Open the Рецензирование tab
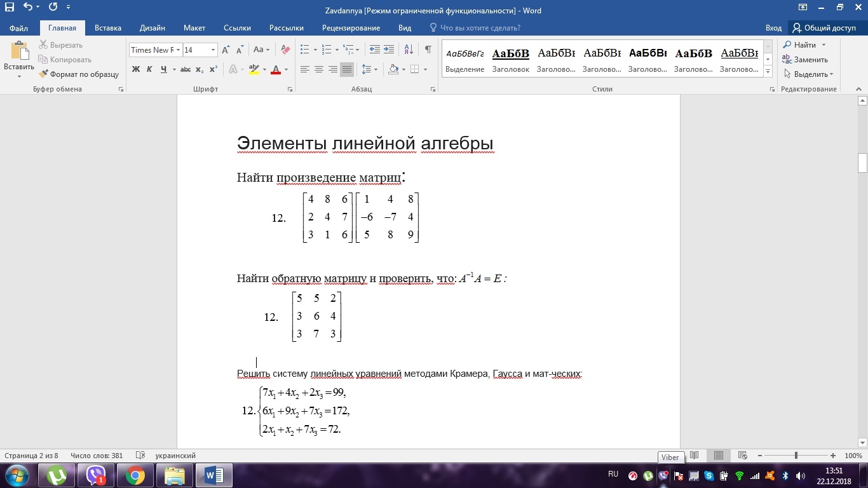 [x=351, y=28]
